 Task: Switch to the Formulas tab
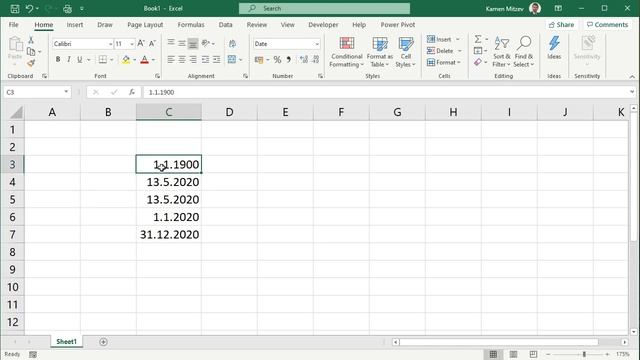[x=191, y=25]
